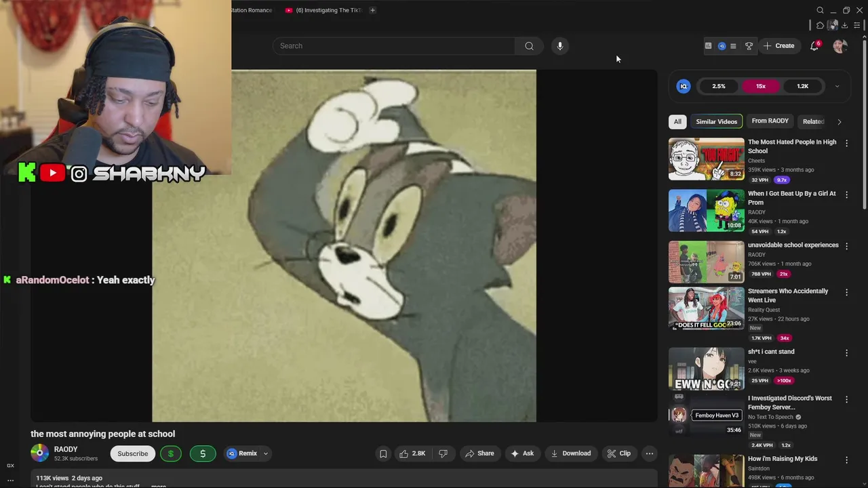Open the Remix dropdown arrow
Image resolution: width=868 pixels, height=488 pixels.
[x=266, y=453]
